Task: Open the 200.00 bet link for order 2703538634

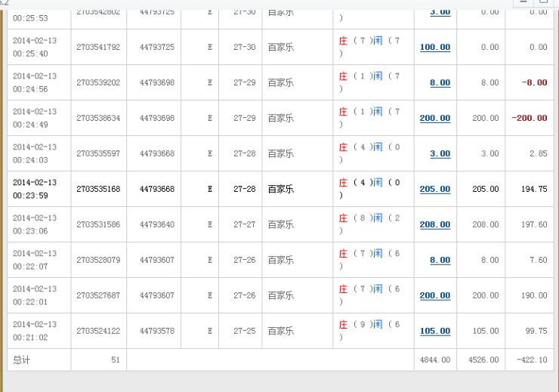Action: 435,118
